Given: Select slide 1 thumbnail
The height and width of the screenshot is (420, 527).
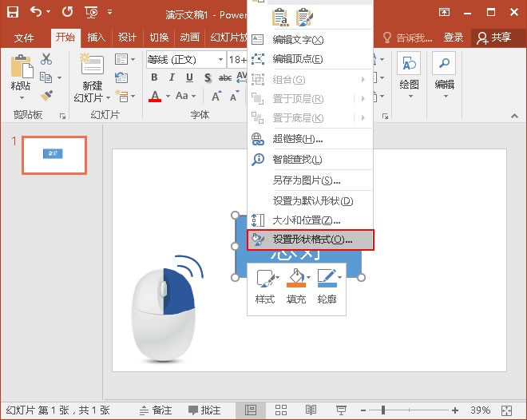Looking at the screenshot, I should pyautogui.click(x=54, y=155).
